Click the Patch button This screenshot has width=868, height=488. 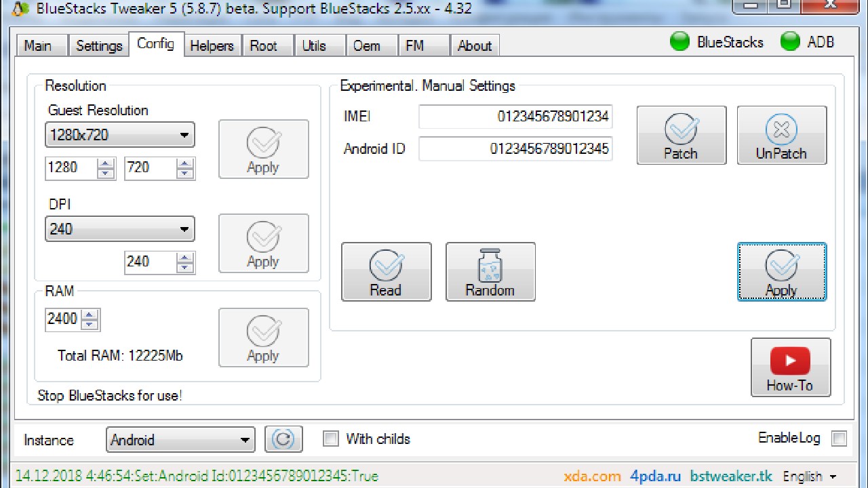[681, 135]
